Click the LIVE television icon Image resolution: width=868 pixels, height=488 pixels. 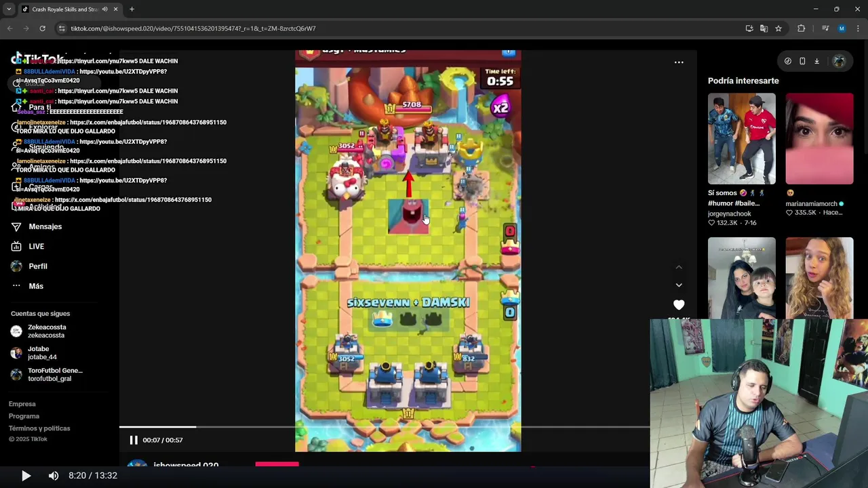(x=16, y=247)
